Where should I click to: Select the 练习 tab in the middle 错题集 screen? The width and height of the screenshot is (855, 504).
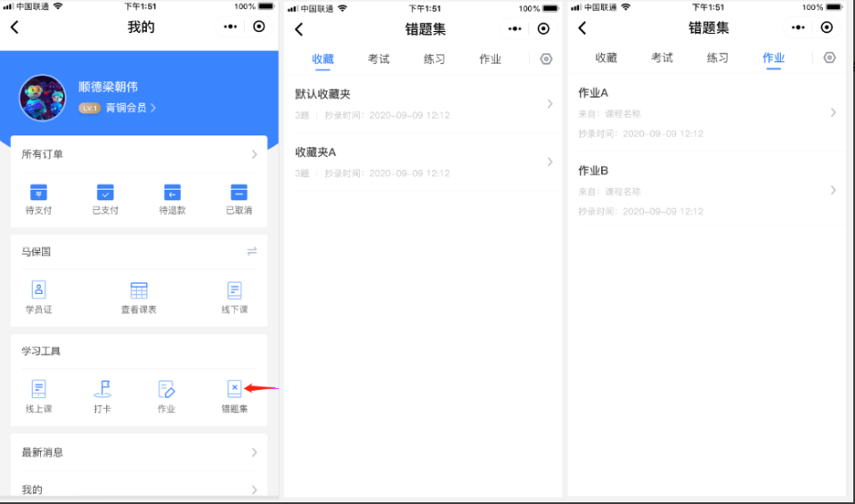click(434, 60)
